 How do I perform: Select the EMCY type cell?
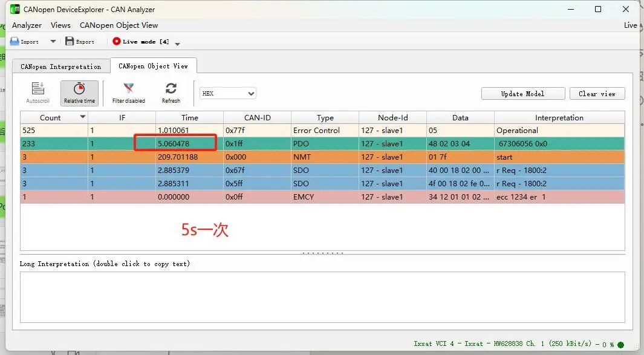(325, 197)
